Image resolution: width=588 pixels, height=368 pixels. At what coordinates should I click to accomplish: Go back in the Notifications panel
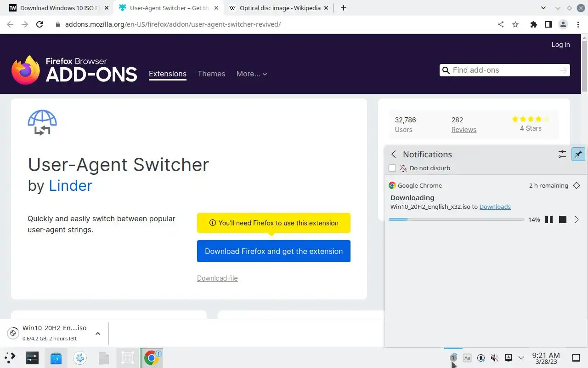click(x=393, y=154)
